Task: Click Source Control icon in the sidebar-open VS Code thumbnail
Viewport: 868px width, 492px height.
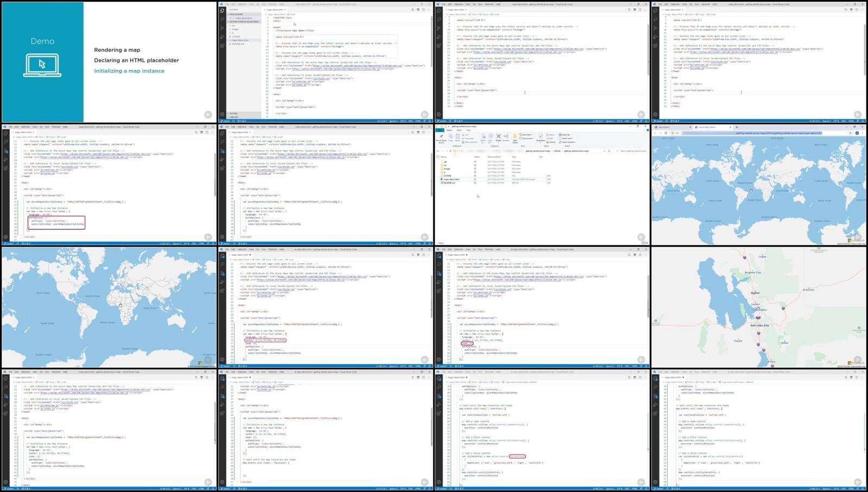Action: [x=222, y=28]
